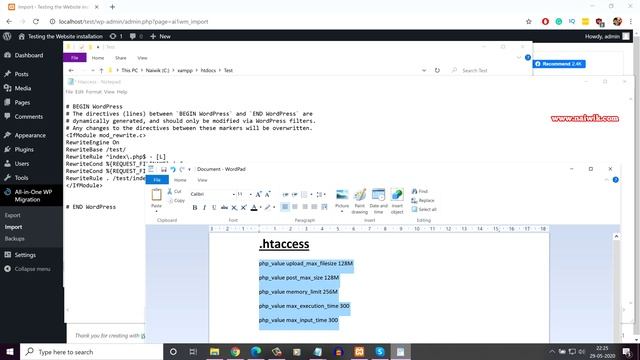Select Backups under All-in-One WP Migration
This screenshot has width=640, height=360.
tap(15, 238)
